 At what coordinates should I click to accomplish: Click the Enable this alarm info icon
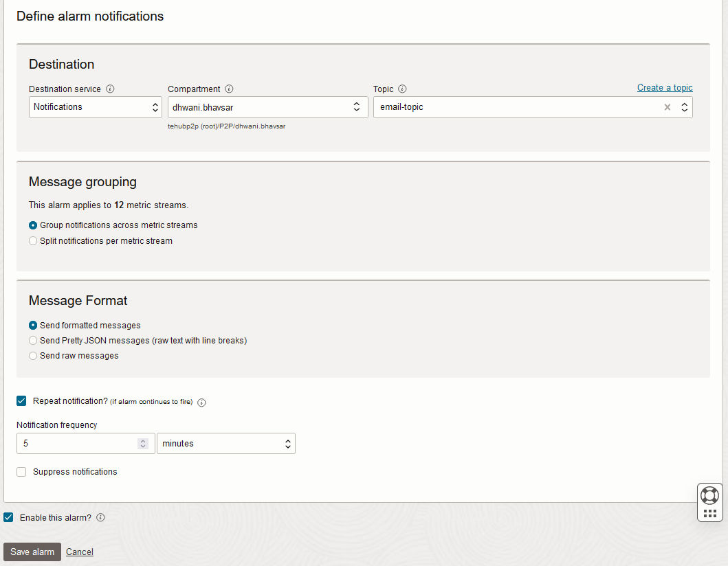101,518
